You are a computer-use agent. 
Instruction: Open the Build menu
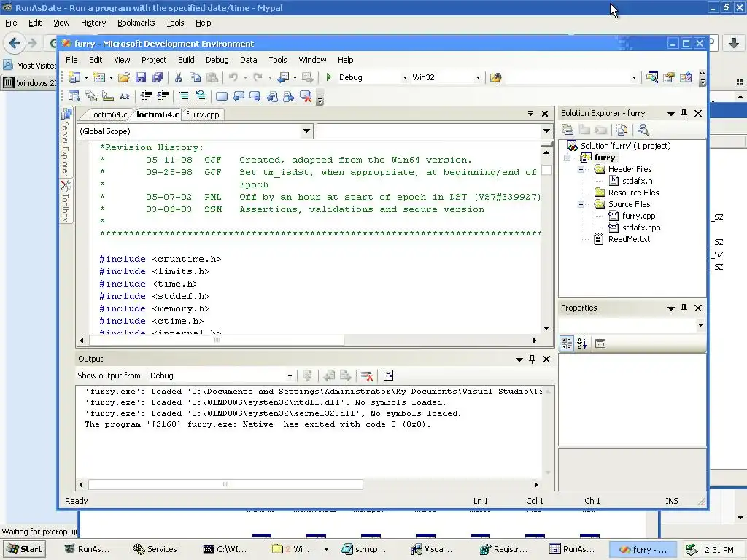click(186, 60)
